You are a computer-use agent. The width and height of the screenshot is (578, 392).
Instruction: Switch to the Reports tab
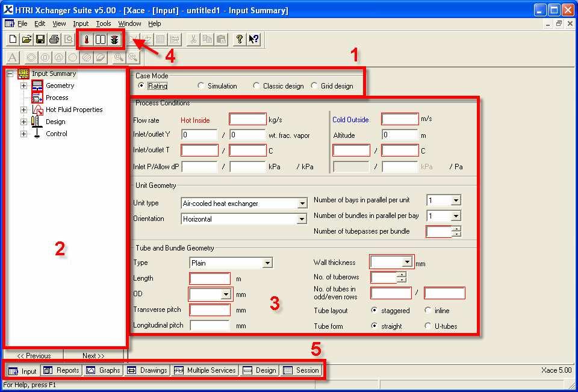click(61, 370)
